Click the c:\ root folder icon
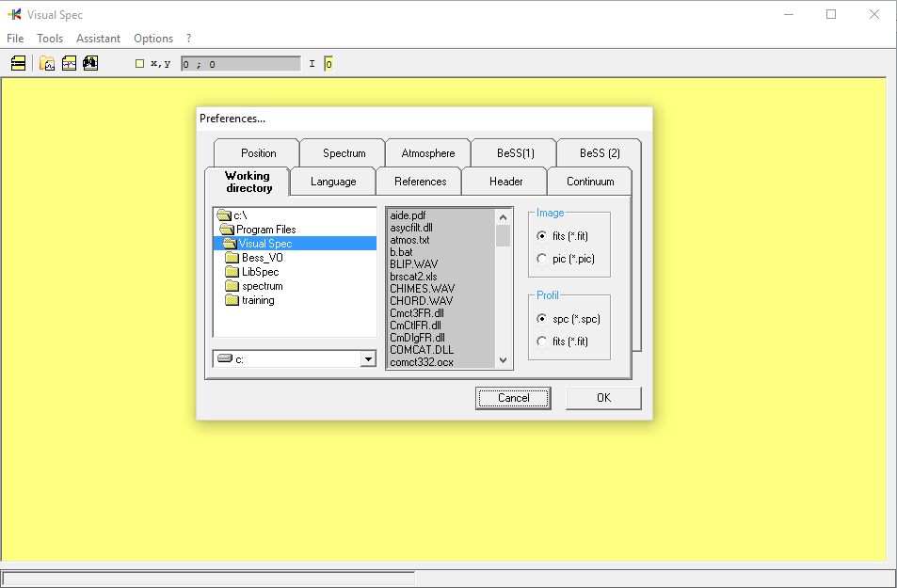 225,215
